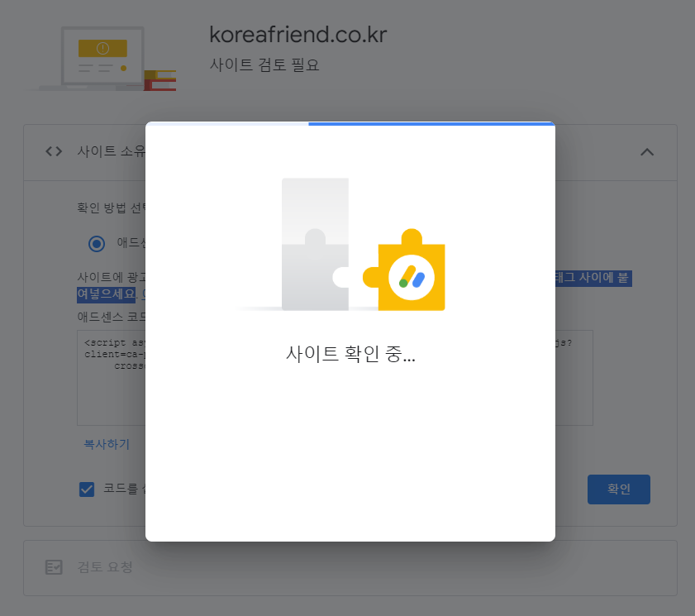
Task: Click the highlighted 여넣으세요 text
Action: [106, 294]
